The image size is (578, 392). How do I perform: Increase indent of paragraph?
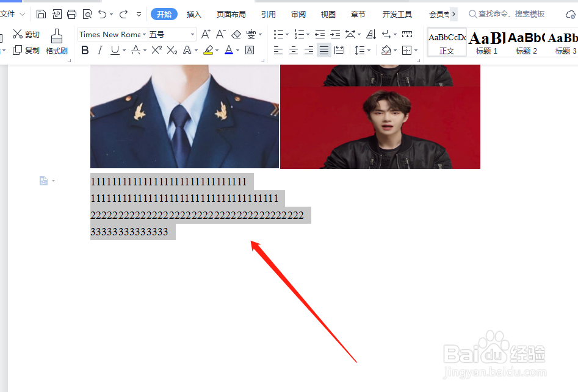(x=335, y=35)
